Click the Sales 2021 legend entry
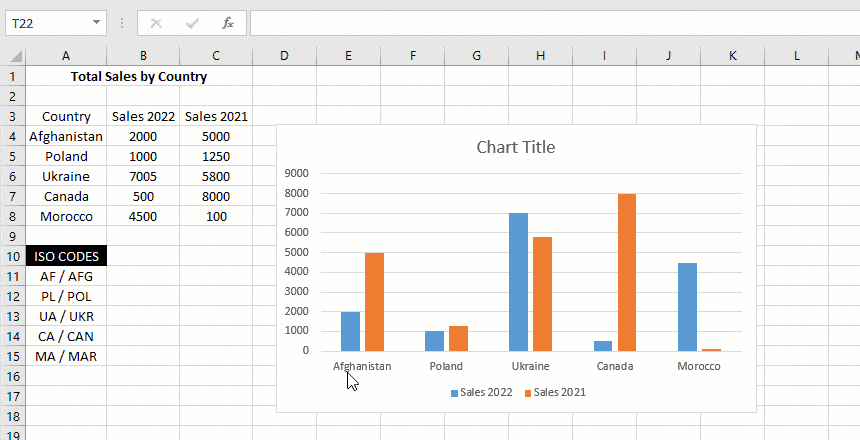Screen dimensions: 860x440 coord(555,392)
